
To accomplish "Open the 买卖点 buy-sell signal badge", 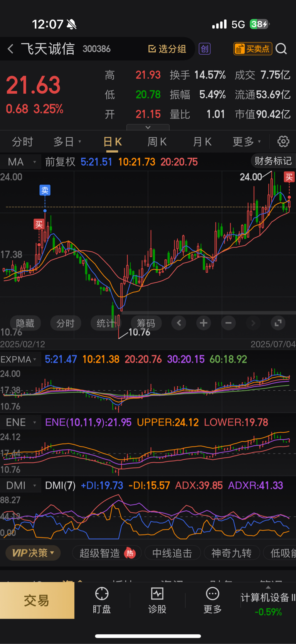I will (x=253, y=49).
